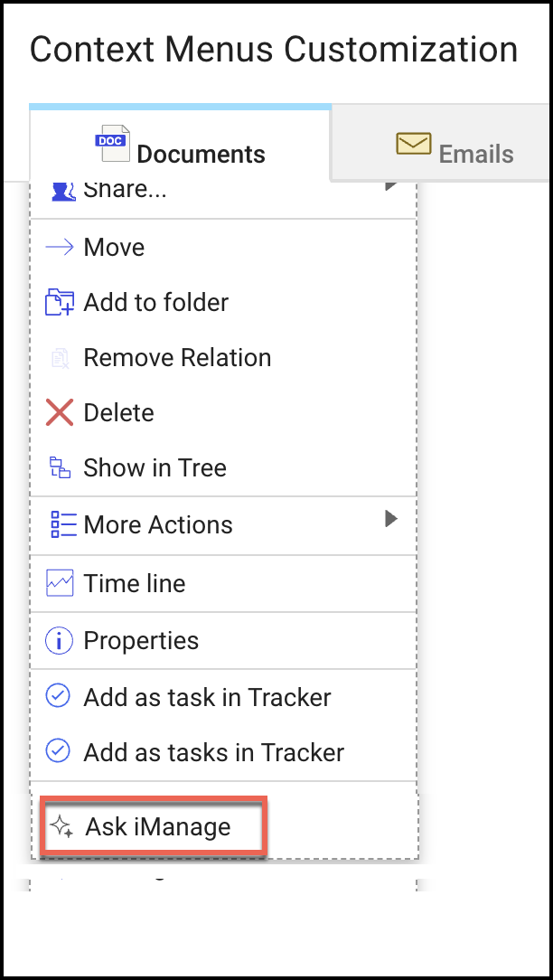This screenshot has width=553, height=980.
Task: Choose Ask iManage from the menu
Action: [x=154, y=826]
